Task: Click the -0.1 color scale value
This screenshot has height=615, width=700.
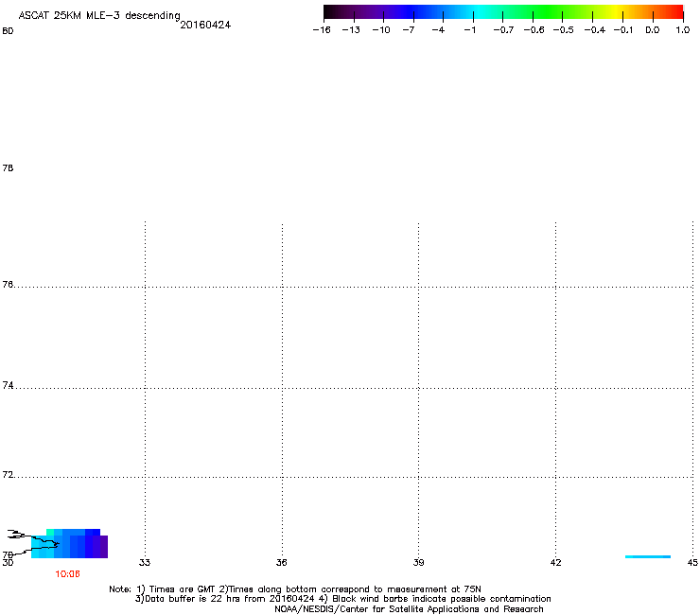Action: (x=623, y=30)
